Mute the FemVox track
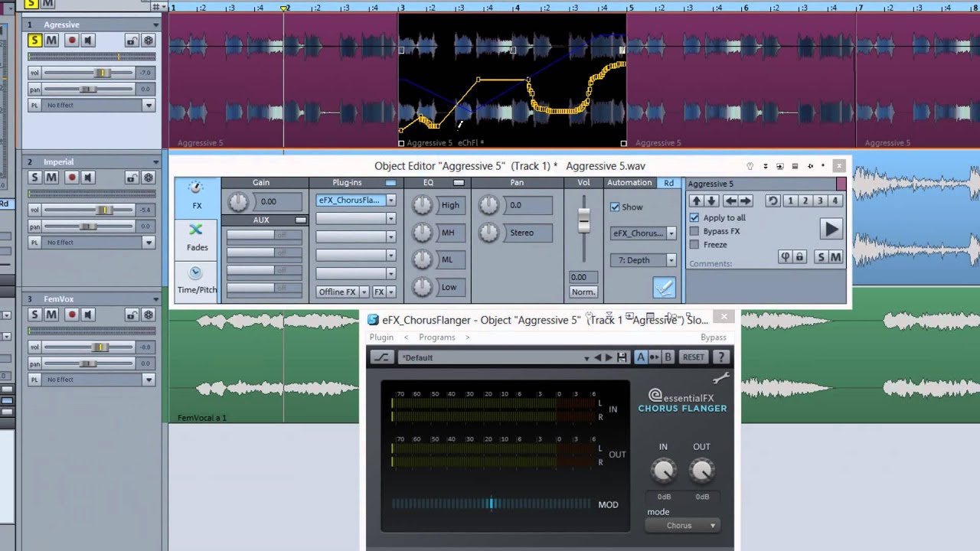 point(51,315)
